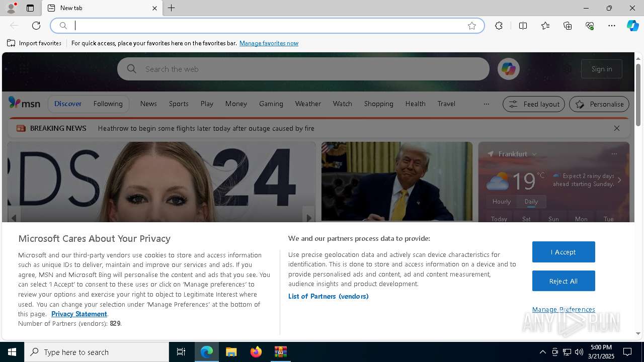Open List of Partners (vendors) link
Screen dimensions: 644x362
(x=329, y=296)
